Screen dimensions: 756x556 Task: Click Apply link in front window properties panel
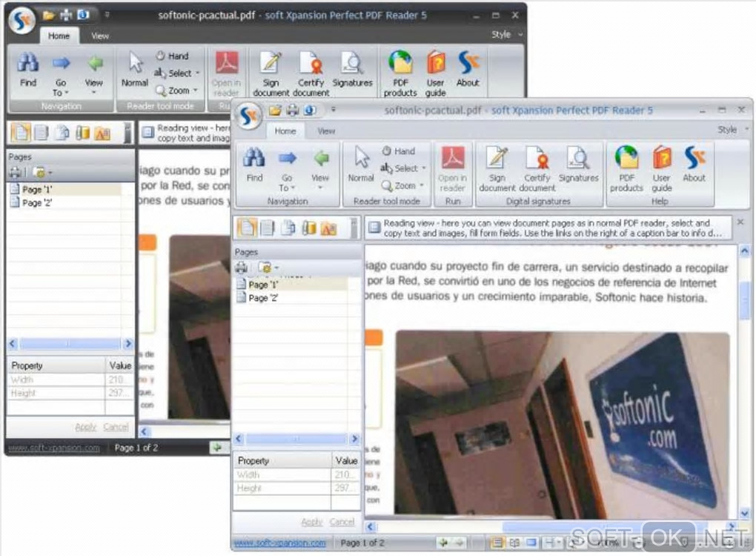pos(311,522)
